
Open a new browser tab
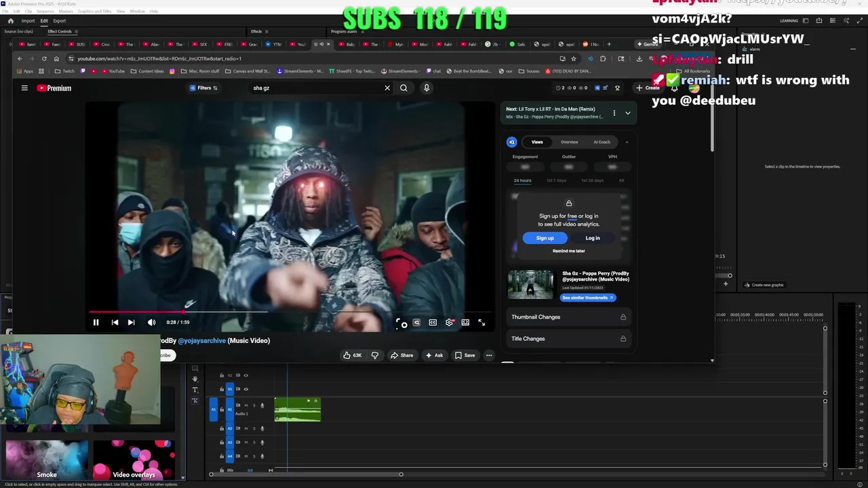(x=609, y=44)
